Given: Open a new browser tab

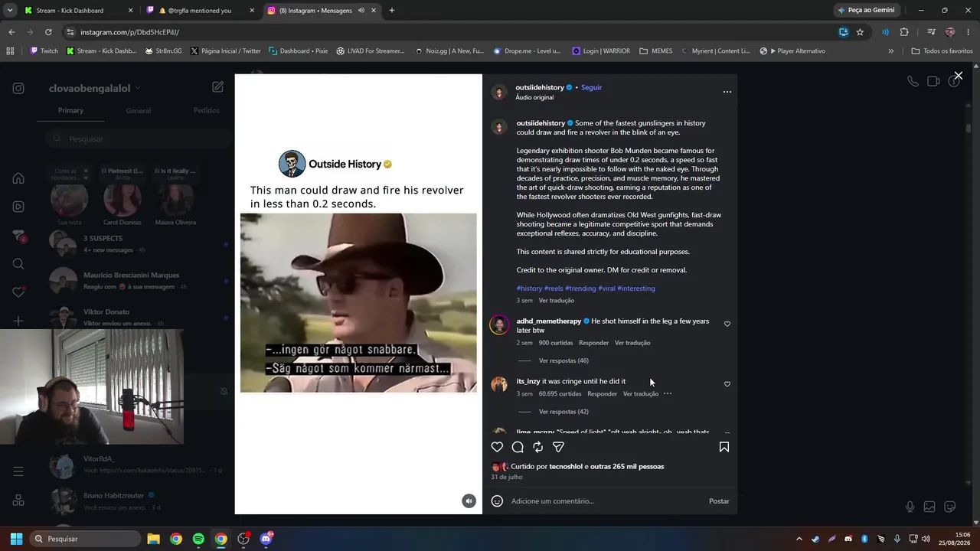Looking at the screenshot, I should pyautogui.click(x=391, y=11).
